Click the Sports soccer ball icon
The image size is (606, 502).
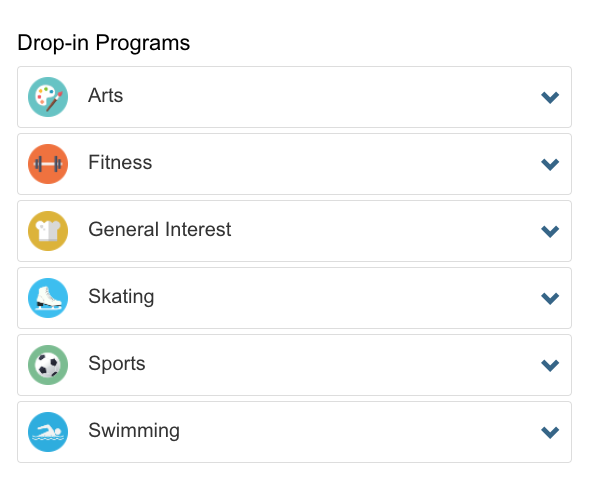tap(48, 365)
